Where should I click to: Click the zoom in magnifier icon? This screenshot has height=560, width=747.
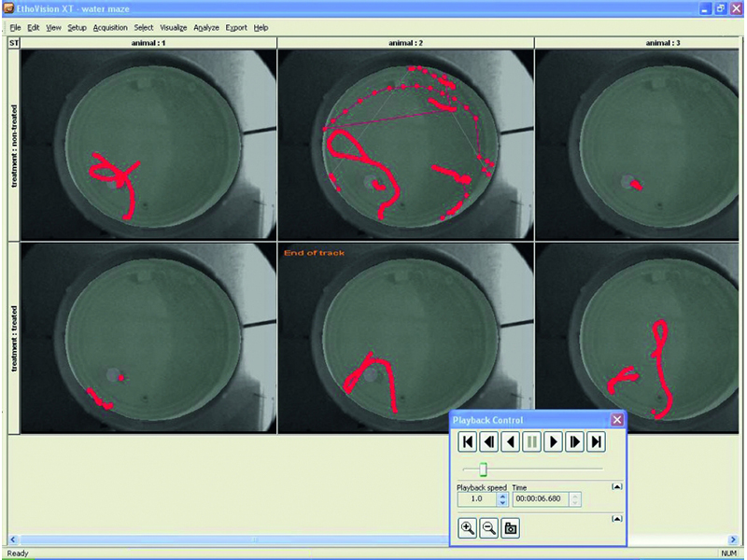[x=469, y=528]
